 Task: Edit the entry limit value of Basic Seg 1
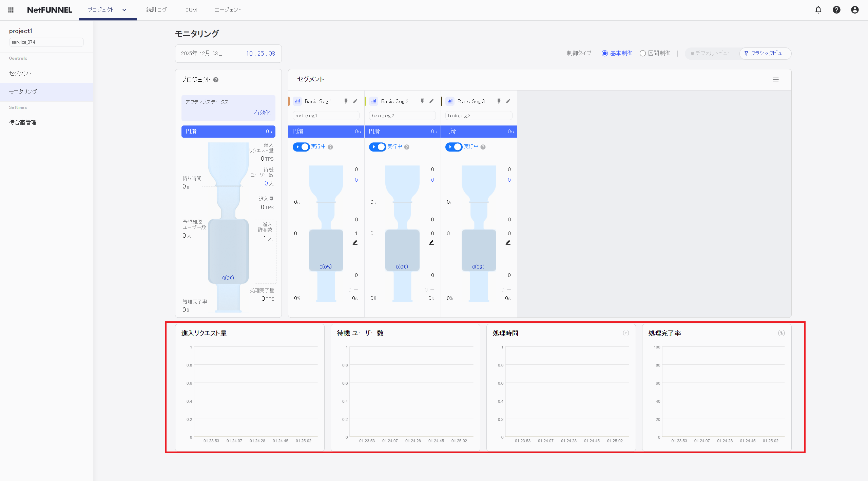pyautogui.click(x=355, y=242)
